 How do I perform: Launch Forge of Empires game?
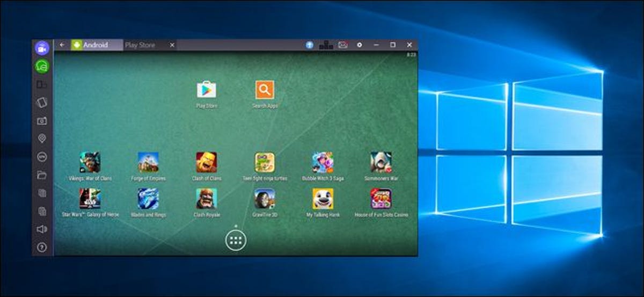[148, 162]
